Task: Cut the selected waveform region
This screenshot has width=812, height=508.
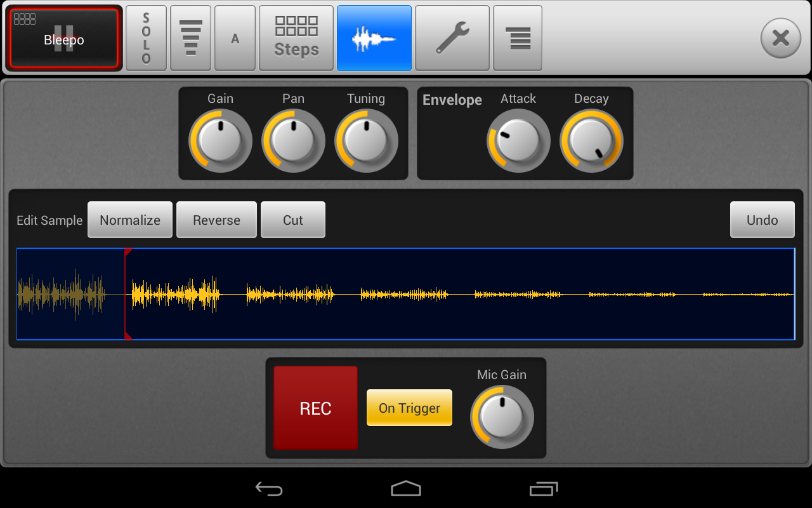Action: pyautogui.click(x=292, y=220)
